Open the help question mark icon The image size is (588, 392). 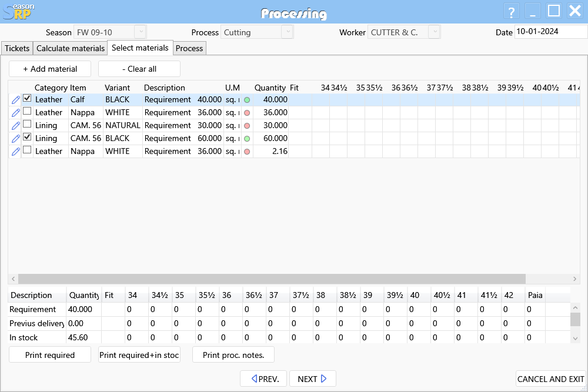tap(512, 12)
